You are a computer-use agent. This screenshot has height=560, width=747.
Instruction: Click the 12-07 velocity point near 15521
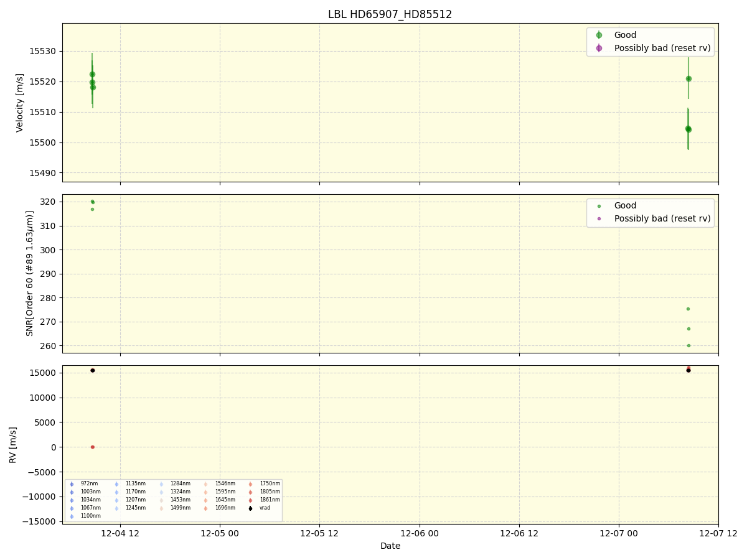tap(688, 78)
